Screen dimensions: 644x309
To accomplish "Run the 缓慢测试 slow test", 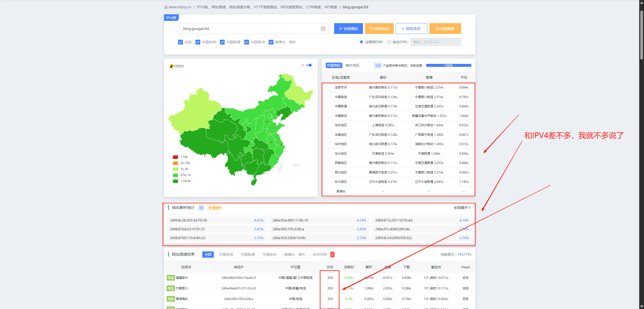I will 379,29.
